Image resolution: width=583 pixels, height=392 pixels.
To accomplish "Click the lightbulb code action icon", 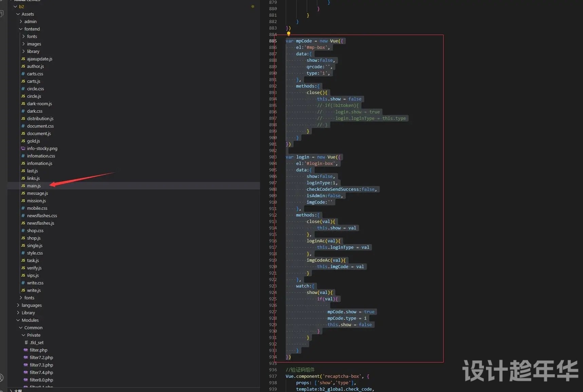I will pyautogui.click(x=288, y=34).
